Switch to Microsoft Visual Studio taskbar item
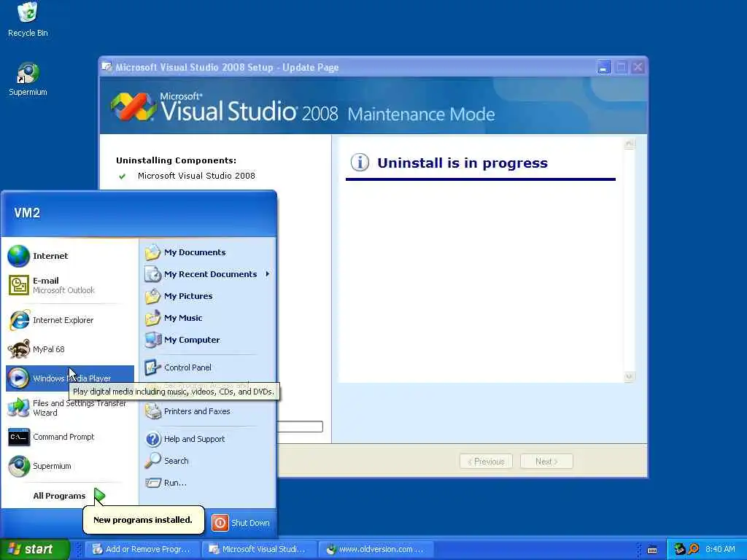Viewport: 747px width, 560px height. click(x=258, y=549)
